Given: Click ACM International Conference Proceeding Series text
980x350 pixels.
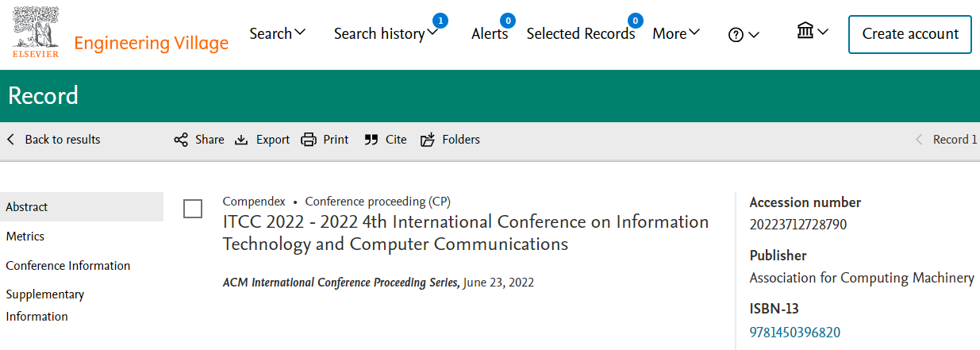Looking at the screenshot, I should 340,283.
